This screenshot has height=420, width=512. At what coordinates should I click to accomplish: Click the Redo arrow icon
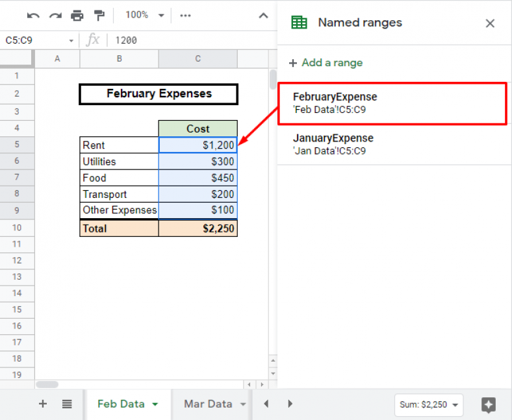55,15
